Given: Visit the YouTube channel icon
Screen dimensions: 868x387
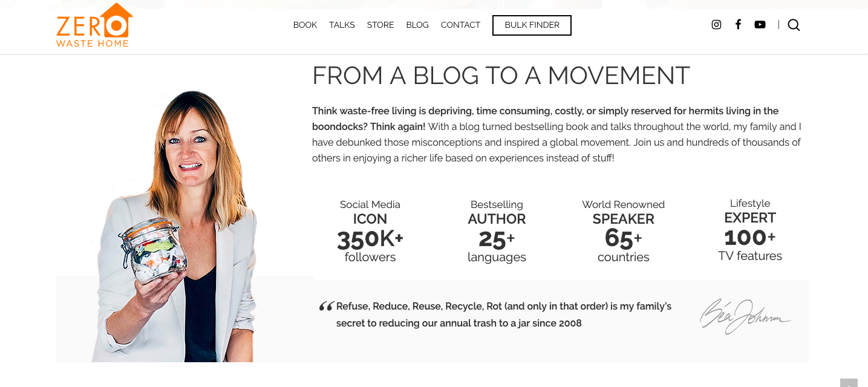Looking at the screenshot, I should pyautogui.click(x=760, y=25).
